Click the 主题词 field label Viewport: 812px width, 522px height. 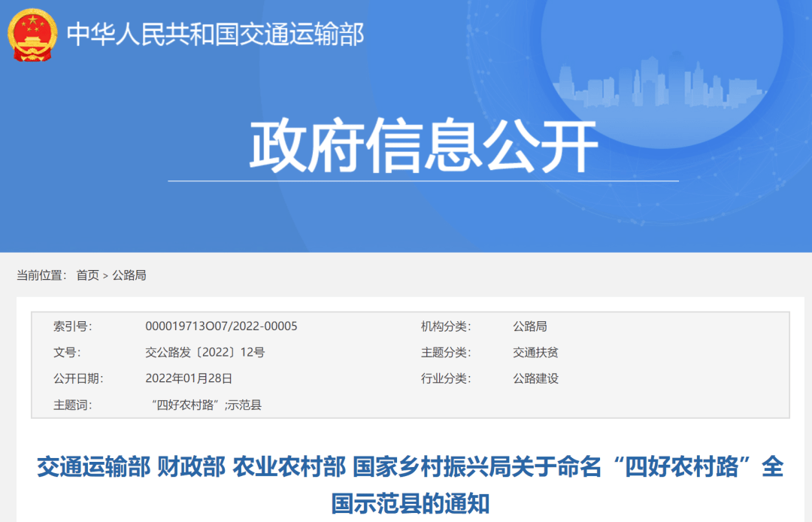72,405
